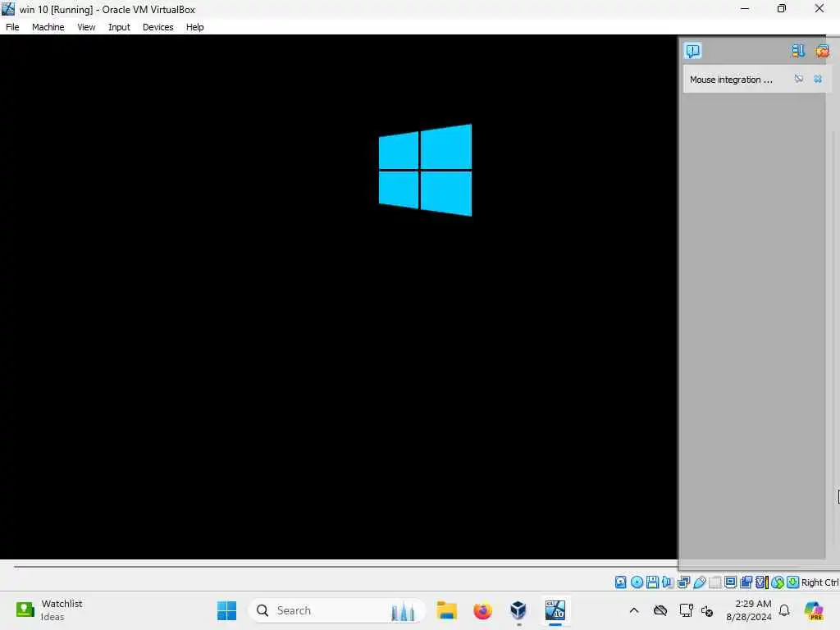Click the delete finished notifications icon
Screen dimensions: 840x630
pos(822,51)
